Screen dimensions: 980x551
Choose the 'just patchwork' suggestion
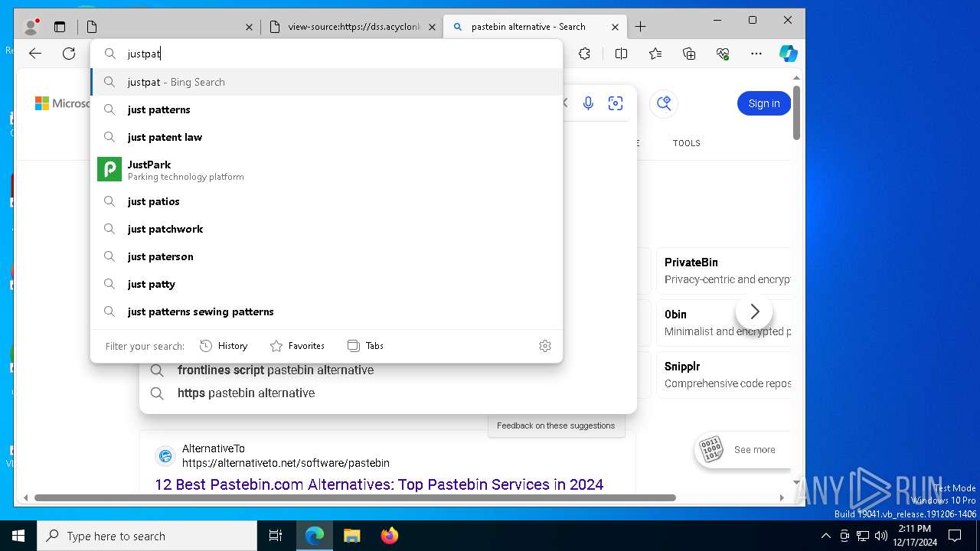point(326,229)
